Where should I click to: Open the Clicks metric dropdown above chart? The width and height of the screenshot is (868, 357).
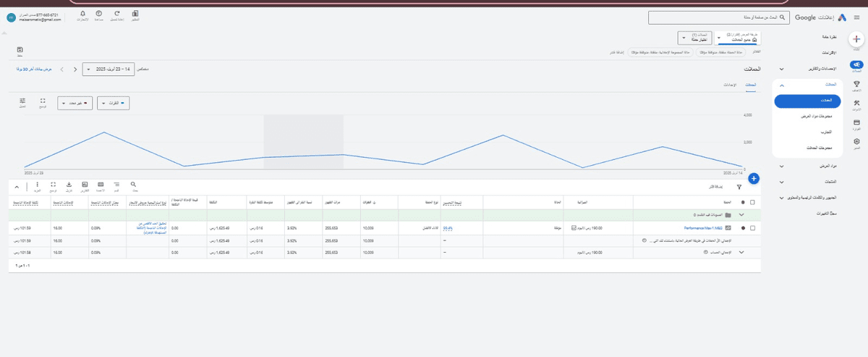coord(114,104)
